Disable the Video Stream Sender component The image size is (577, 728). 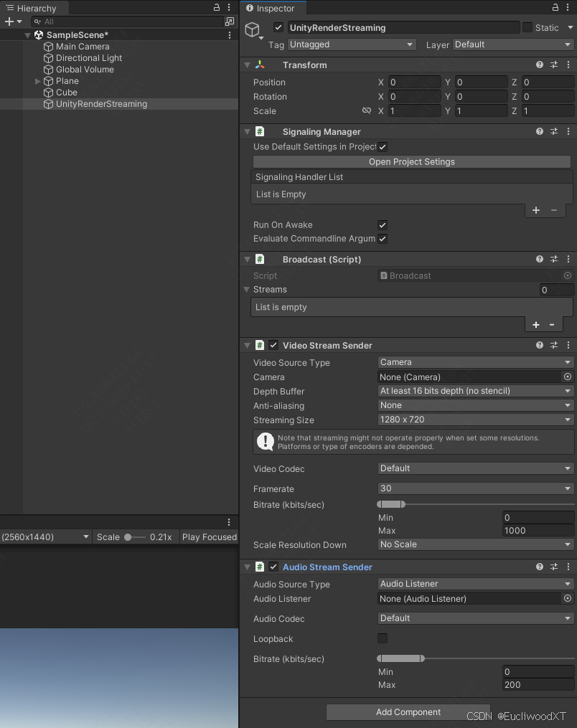pos(273,345)
